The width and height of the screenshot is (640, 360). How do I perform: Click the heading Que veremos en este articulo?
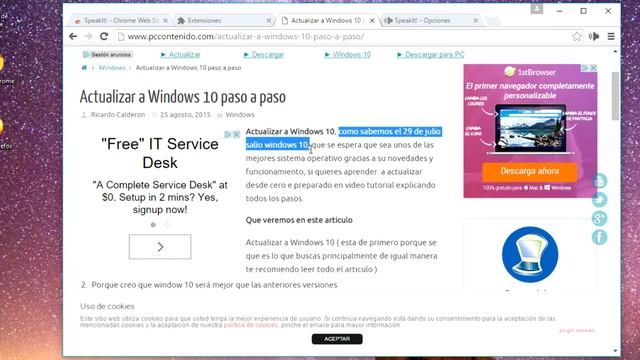(x=299, y=220)
